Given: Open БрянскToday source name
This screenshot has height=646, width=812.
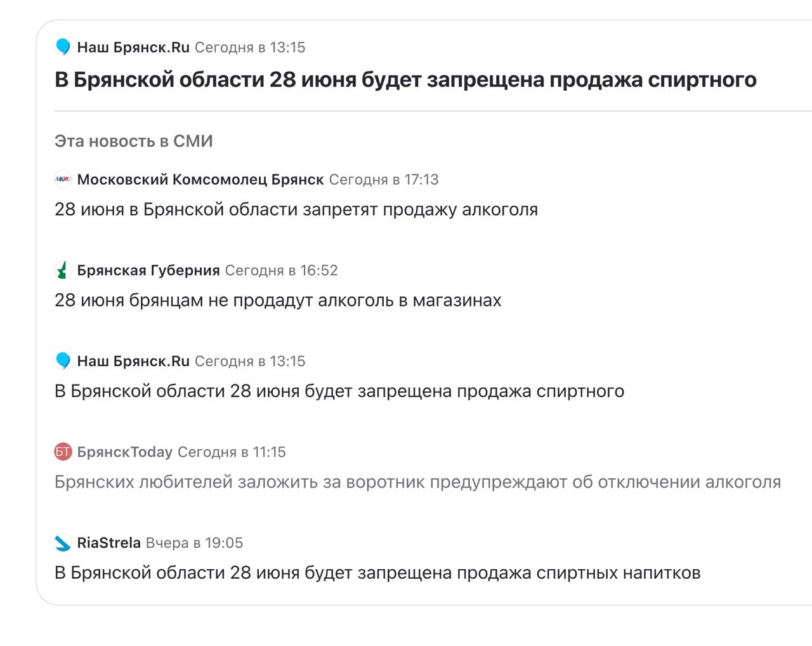Looking at the screenshot, I should (125, 452).
